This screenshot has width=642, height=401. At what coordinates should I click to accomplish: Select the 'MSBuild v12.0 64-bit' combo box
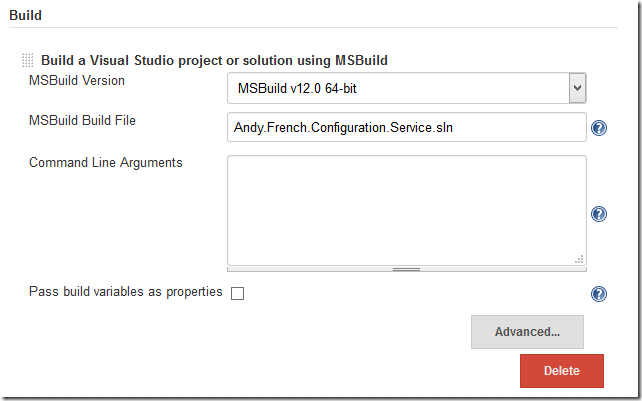398,88
